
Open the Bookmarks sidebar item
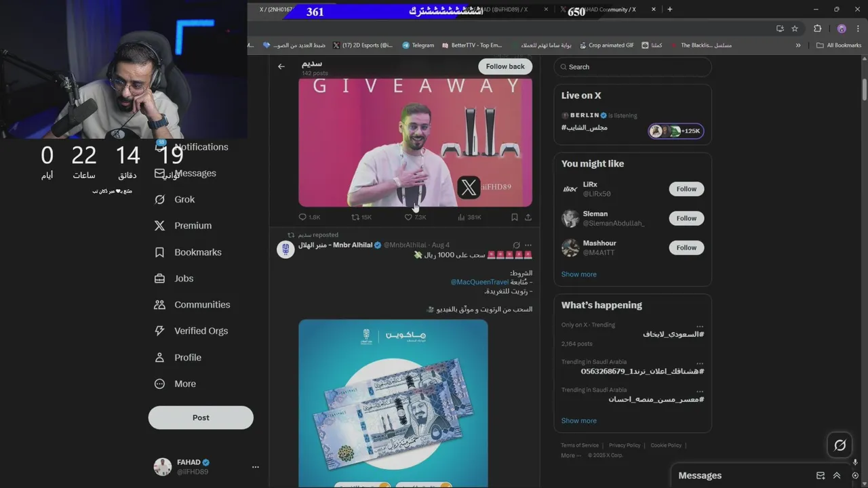coord(188,252)
